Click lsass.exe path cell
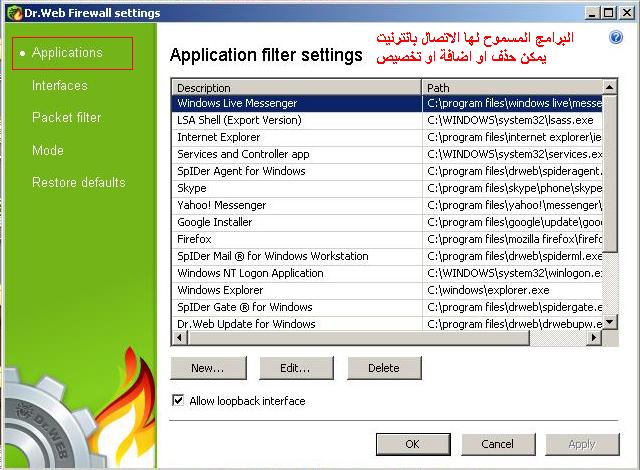 pos(512,120)
